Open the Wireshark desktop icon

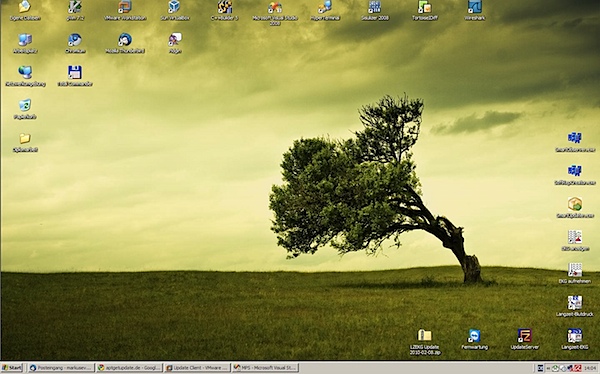[474, 10]
